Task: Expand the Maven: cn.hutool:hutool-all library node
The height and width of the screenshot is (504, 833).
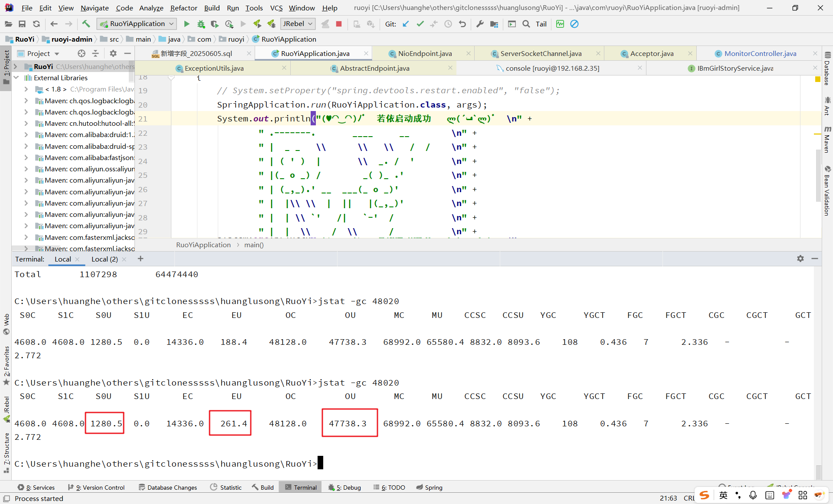Action: [x=26, y=124]
